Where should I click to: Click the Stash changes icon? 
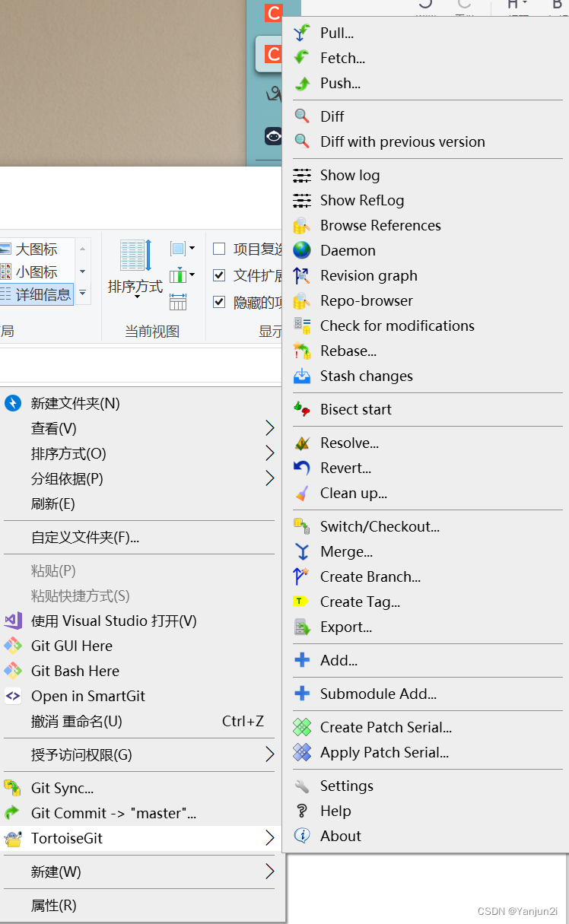pyautogui.click(x=302, y=376)
